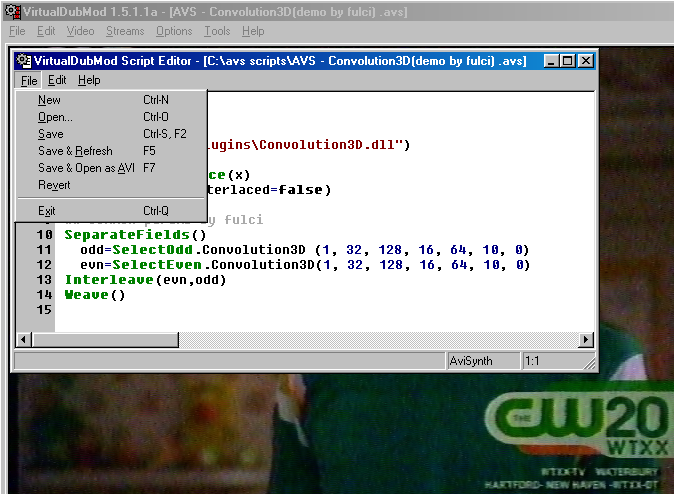Minimize the Script Editor window
The height and width of the screenshot is (494, 674).
click(x=551, y=61)
